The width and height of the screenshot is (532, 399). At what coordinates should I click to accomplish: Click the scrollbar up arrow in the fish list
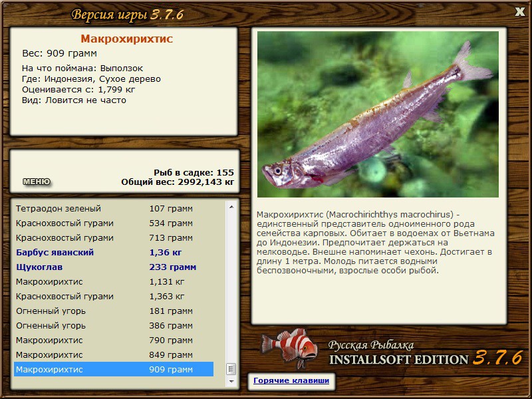point(231,207)
